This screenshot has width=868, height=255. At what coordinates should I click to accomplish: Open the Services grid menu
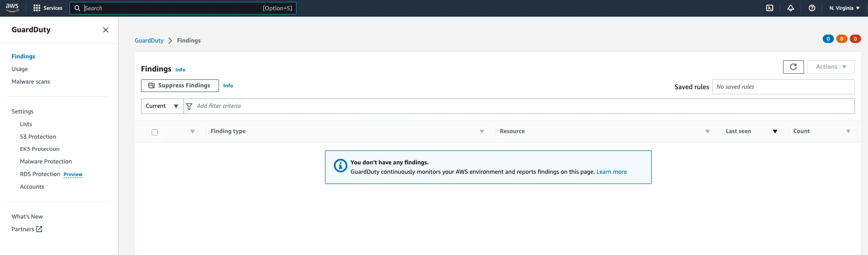tap(37, 8)
